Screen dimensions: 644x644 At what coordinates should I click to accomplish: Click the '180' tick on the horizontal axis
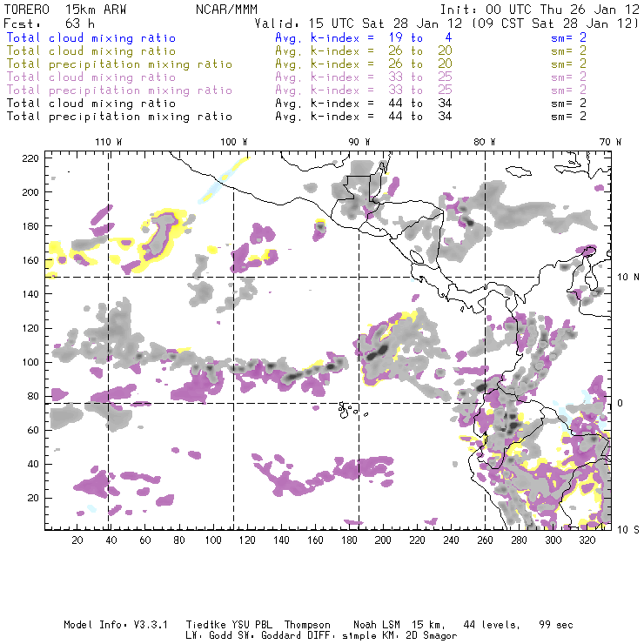point(349,540)
